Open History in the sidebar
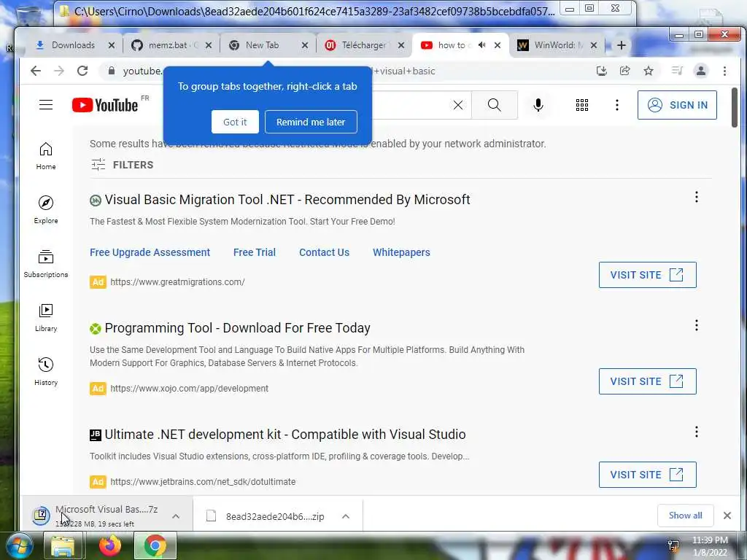This screenshot has height=560, width=747. [x=46, y=371]
